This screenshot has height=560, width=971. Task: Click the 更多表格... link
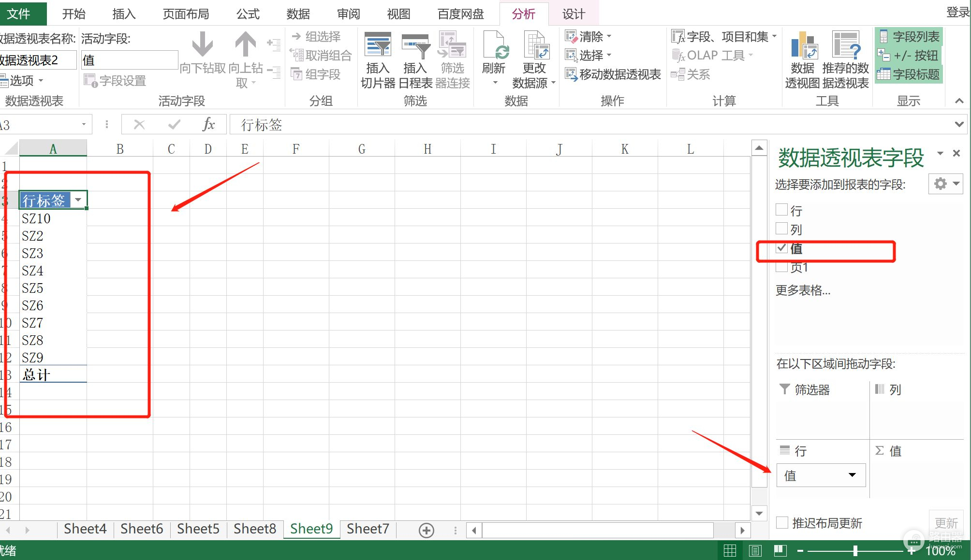point(803,290)
